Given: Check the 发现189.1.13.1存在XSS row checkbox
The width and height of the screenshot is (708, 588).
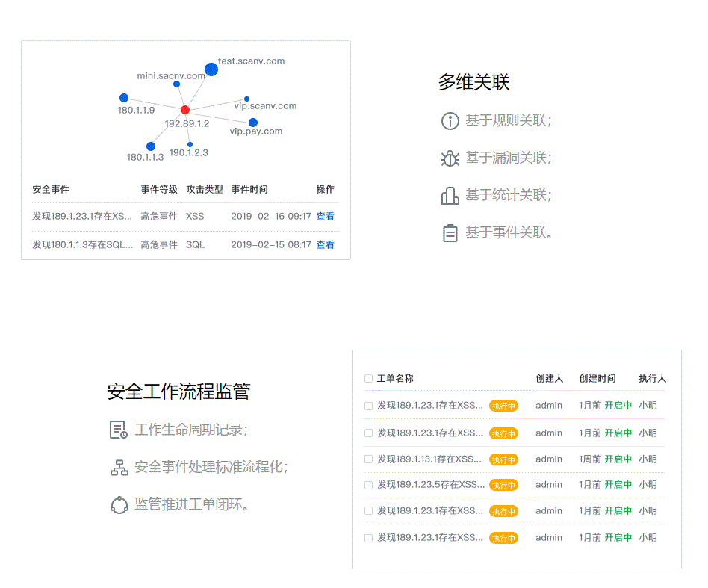Looking at the screenshot, I should 368,459.
